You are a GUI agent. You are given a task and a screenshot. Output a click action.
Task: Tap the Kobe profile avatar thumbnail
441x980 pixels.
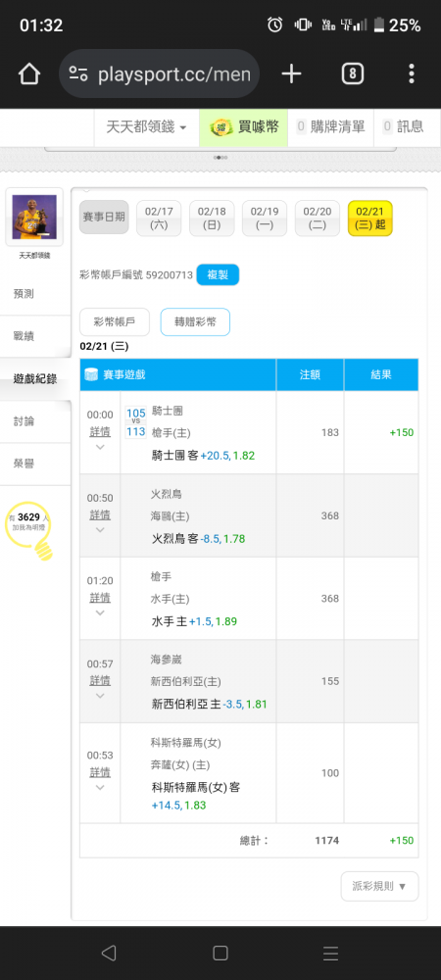[34, 217]
